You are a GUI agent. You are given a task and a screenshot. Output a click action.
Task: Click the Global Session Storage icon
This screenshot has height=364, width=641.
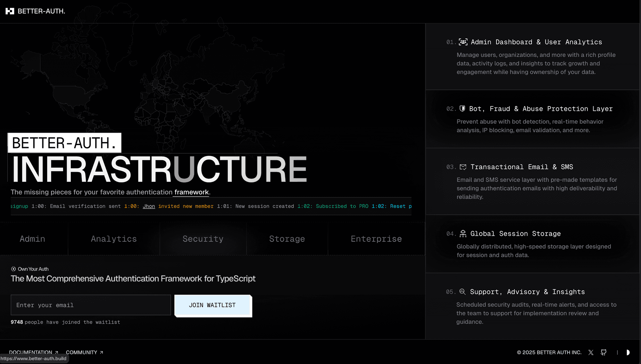463,234
